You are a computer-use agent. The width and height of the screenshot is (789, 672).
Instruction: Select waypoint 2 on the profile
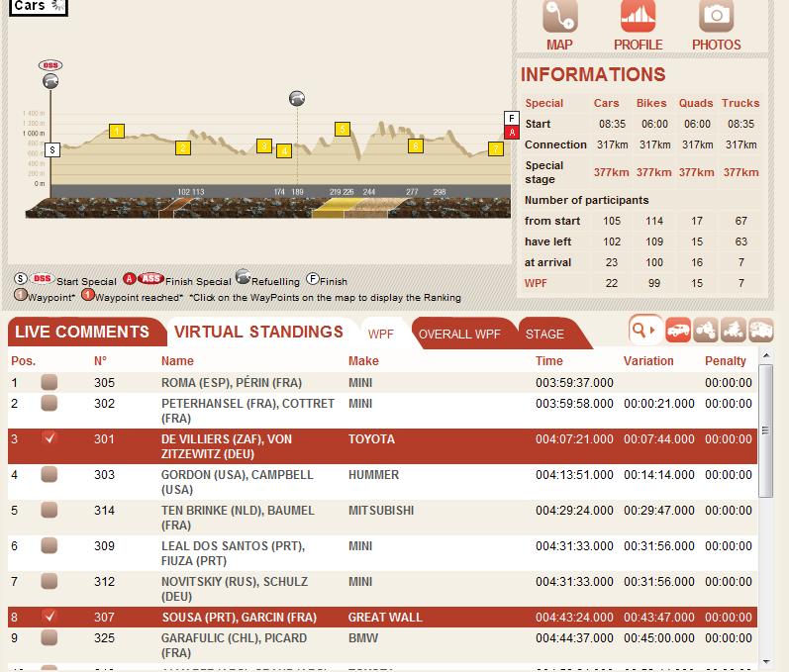183,147
